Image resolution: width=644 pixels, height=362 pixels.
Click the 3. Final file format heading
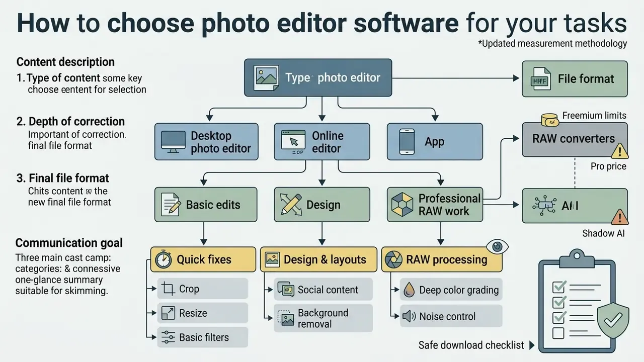[x=63, y=178]
